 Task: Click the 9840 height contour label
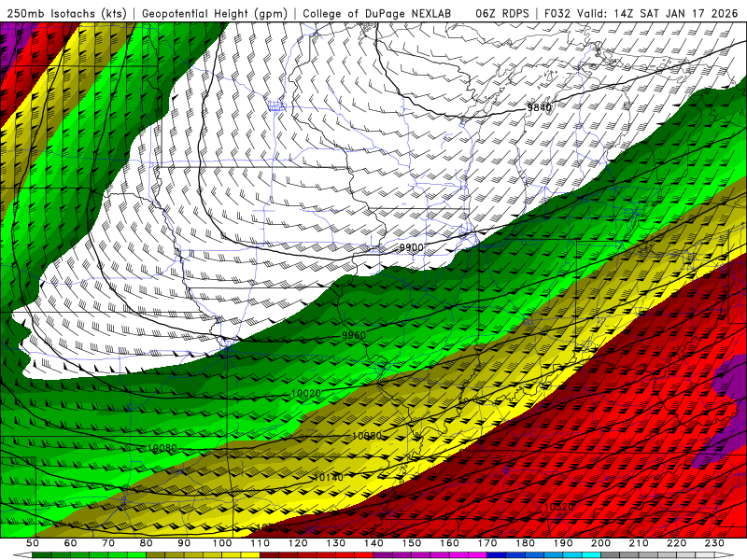pos(540,107)
